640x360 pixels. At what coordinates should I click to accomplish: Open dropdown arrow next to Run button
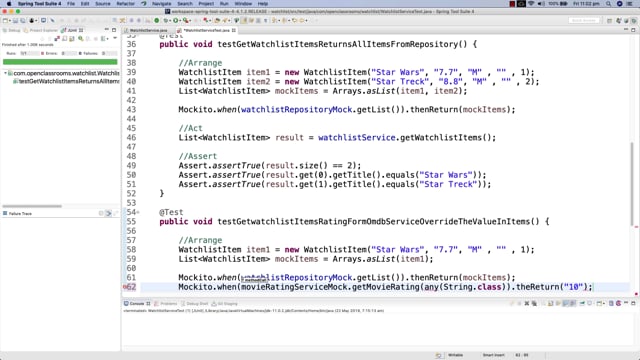tap(180, 20)
